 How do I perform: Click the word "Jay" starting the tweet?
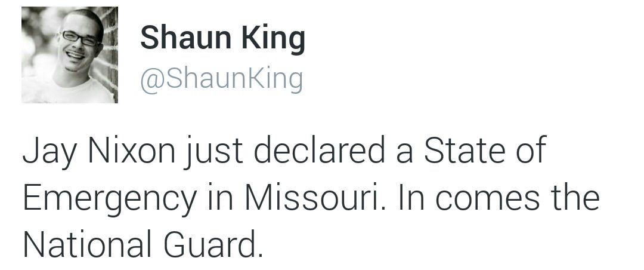pyautogui.click(x=48, y=151)
